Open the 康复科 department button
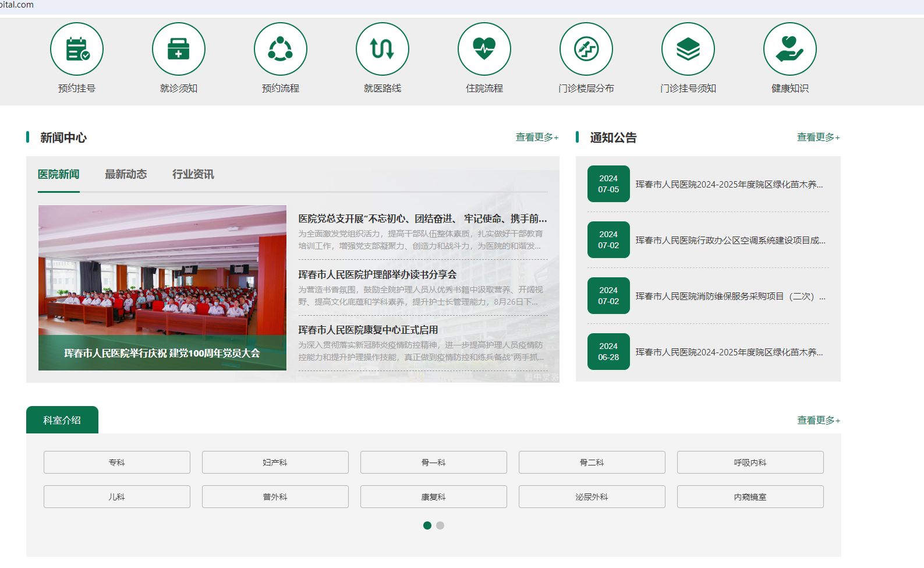Image resolution: width=924 pixels, height=568 pixels. (434, 497)
